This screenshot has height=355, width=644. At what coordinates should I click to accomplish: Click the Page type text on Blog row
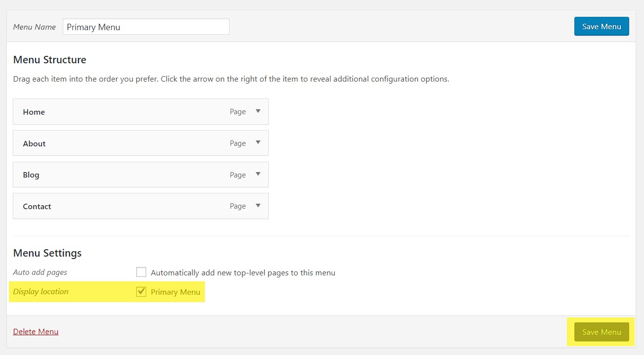coord(238,175)
